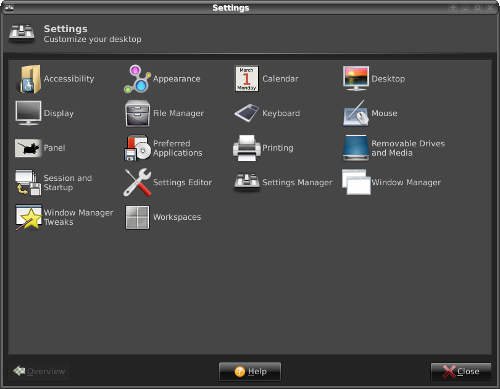The width and height of the screenshot is (500, 389).
Task: Select the "Workspaces" label
Action: point(177,217)
